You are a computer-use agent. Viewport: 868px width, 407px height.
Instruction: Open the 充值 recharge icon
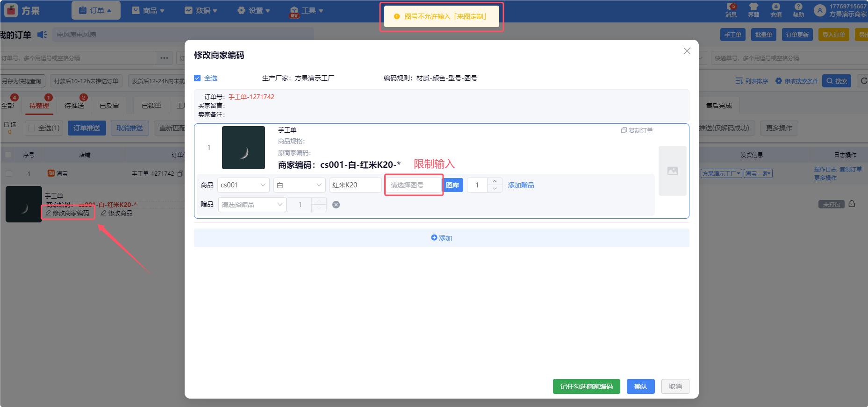[x=776, y=10]
